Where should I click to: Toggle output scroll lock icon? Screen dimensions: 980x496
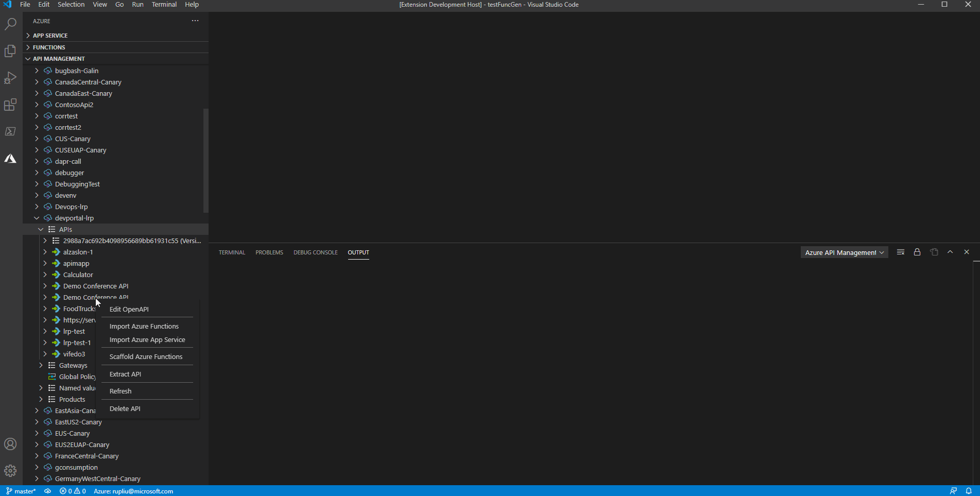[917, 252]
